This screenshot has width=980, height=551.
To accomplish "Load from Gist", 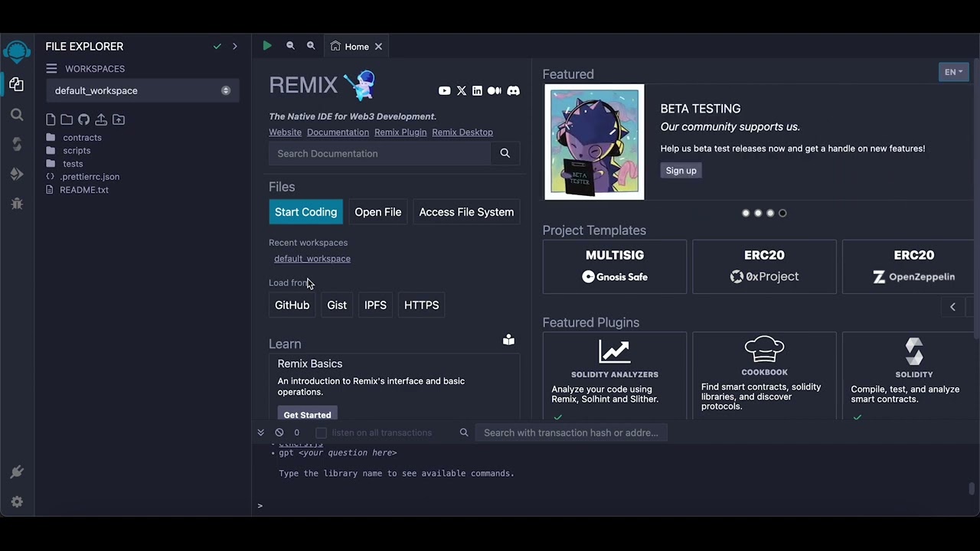I will coord(337,305).
